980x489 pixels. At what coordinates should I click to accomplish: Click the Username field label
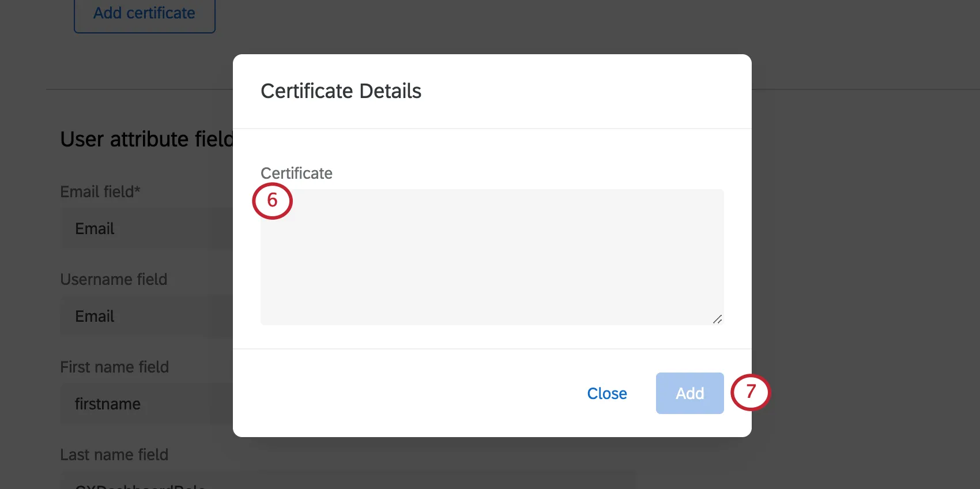point(114,279)
